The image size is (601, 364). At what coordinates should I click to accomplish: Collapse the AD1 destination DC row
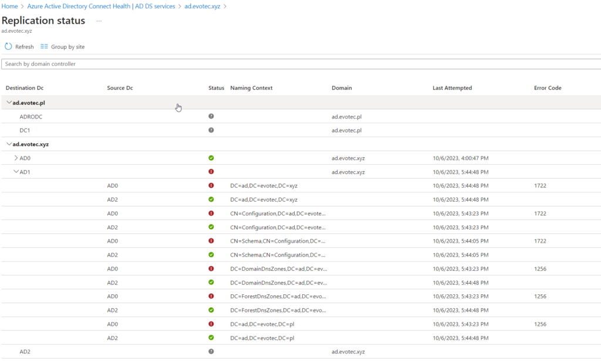[x=16, y=172]
